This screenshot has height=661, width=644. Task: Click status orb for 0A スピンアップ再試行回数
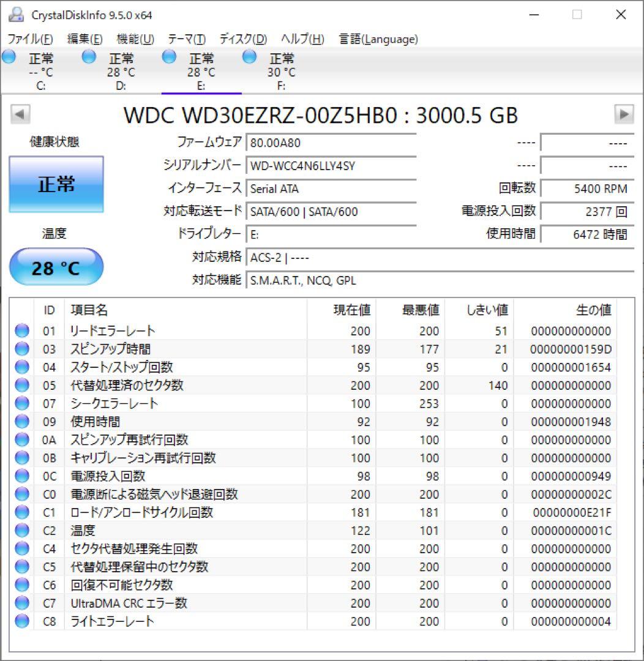22,439
